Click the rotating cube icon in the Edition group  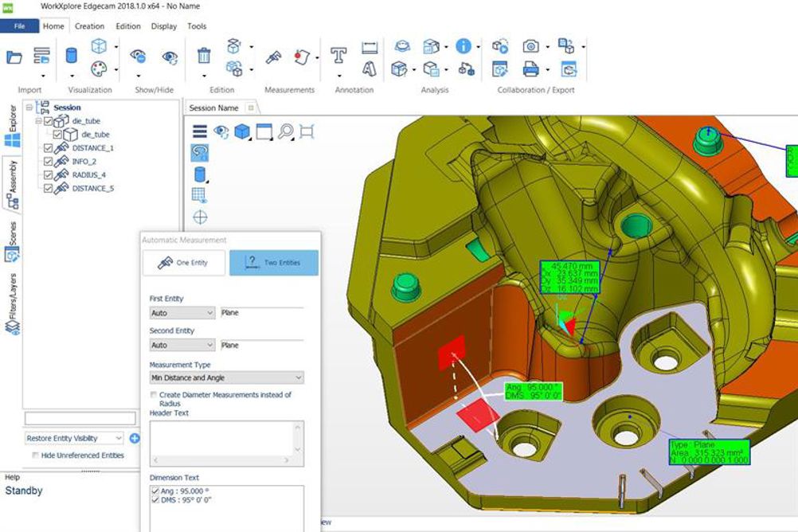[233, 46]
